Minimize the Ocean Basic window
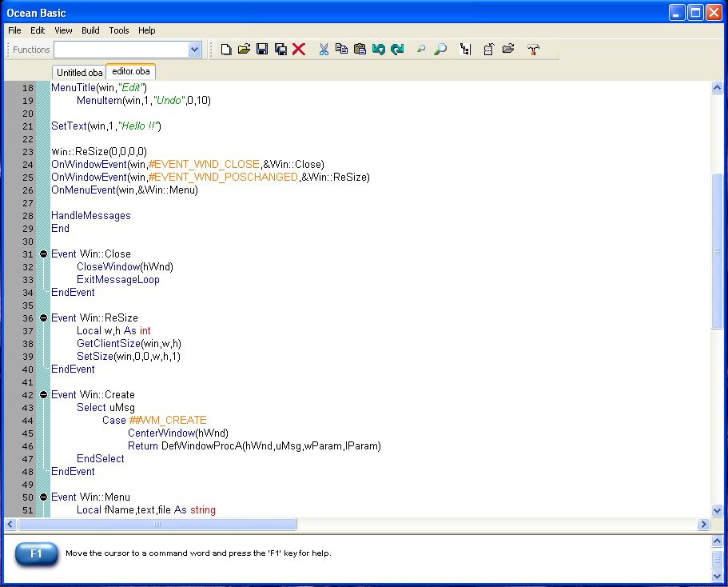This screenshot has width=728, height=587. 677,13
